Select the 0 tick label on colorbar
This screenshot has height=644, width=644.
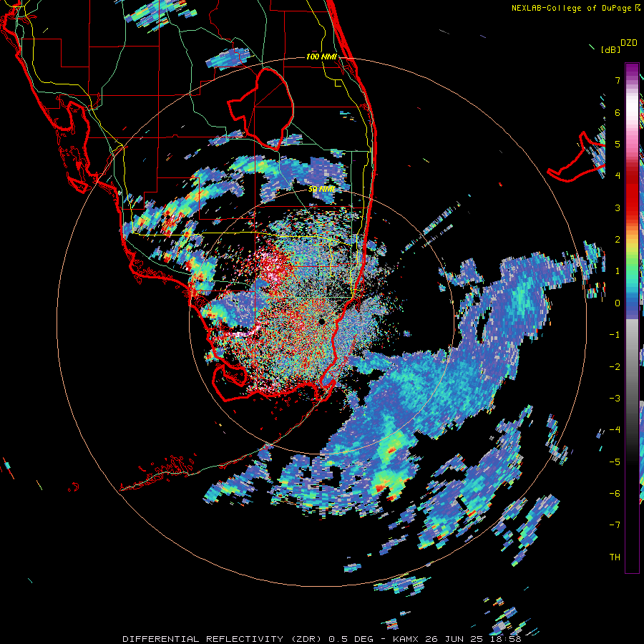(x=618, y=303)
